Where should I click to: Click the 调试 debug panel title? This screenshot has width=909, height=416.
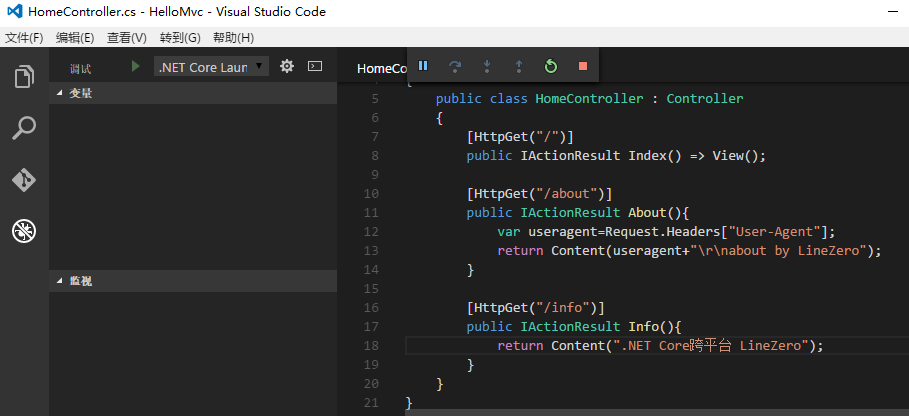tap(81, 69)
